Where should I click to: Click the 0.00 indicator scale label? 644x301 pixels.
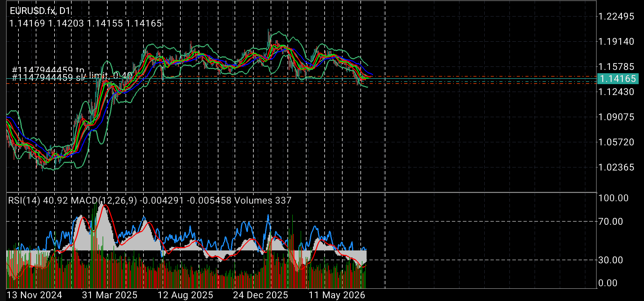608,283
